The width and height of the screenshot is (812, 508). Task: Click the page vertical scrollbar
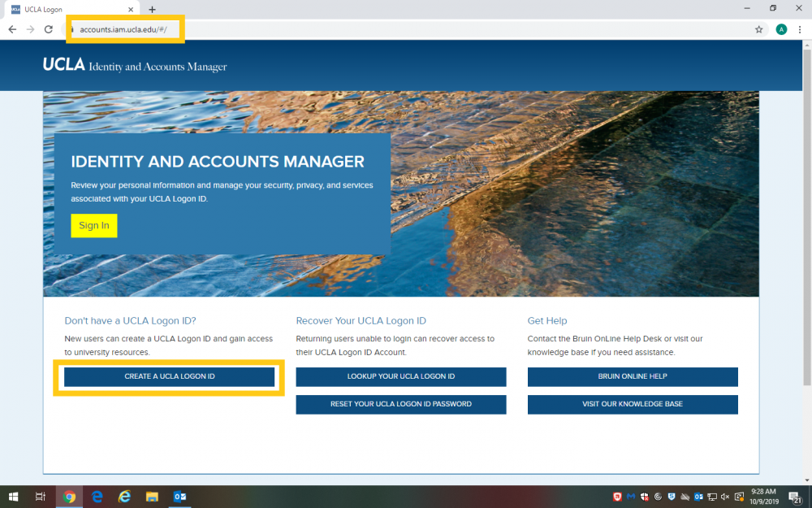(807, 218)
